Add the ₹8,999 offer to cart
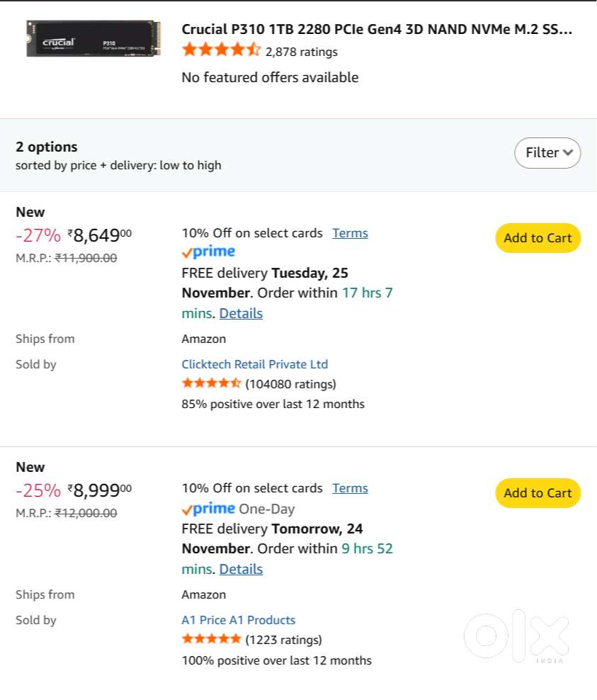Image resolution: width=597 pixels, height=700 pixels. [538, 493]
